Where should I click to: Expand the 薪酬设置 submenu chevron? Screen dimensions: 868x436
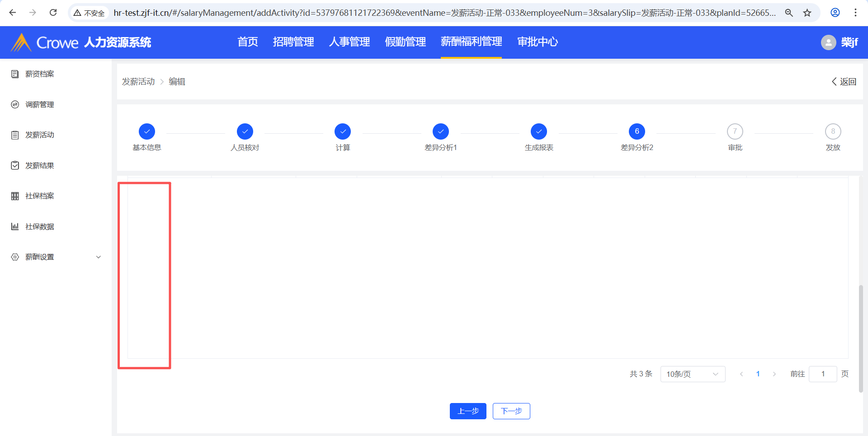click(x=99, y=257)
